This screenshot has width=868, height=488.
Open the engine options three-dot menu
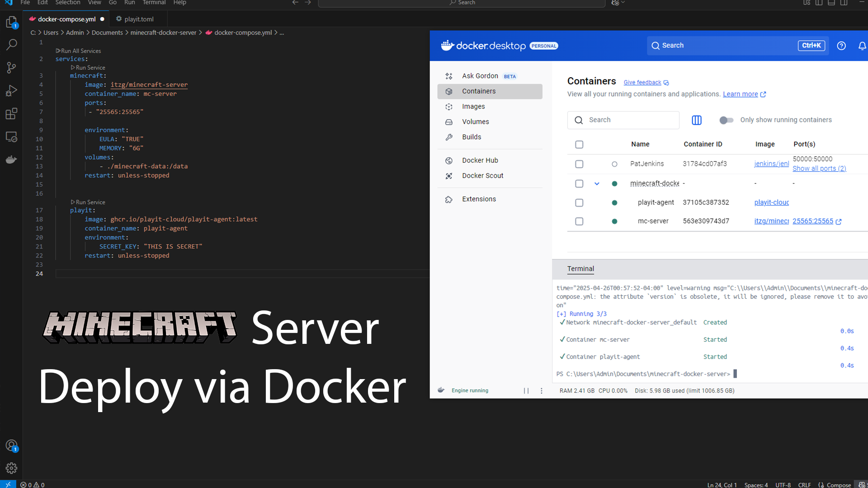click(542, 391)
